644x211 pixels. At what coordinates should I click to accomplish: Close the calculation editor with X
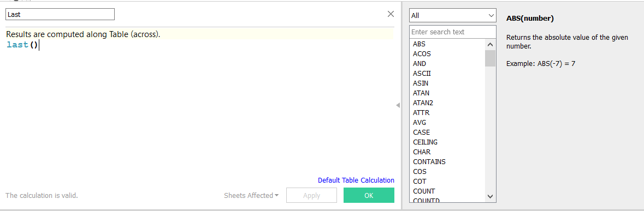coord(391,14)
